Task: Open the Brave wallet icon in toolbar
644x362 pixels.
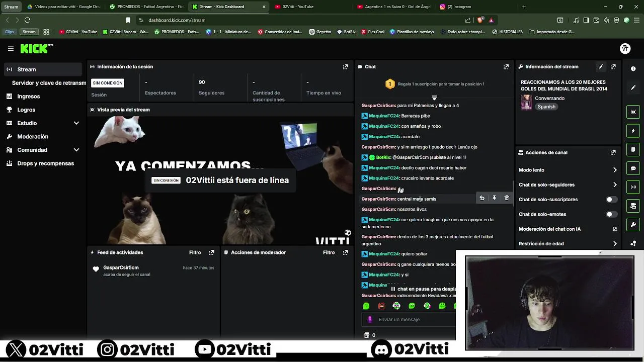Action: point(596,20)
